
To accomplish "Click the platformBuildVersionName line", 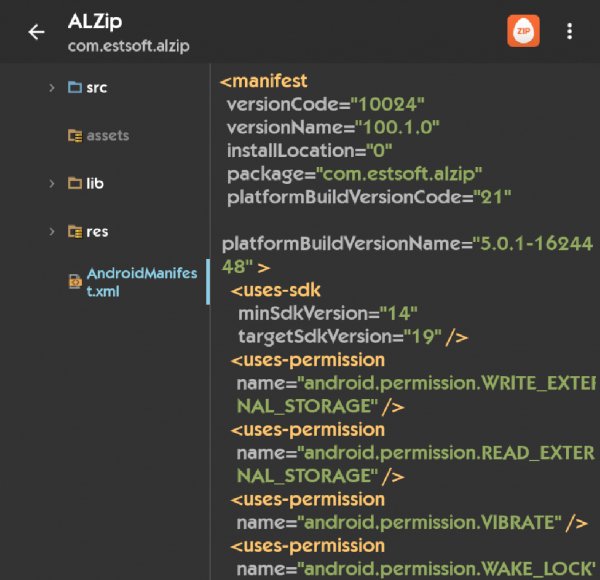I will pyautogui.click(x=408, y=255).
